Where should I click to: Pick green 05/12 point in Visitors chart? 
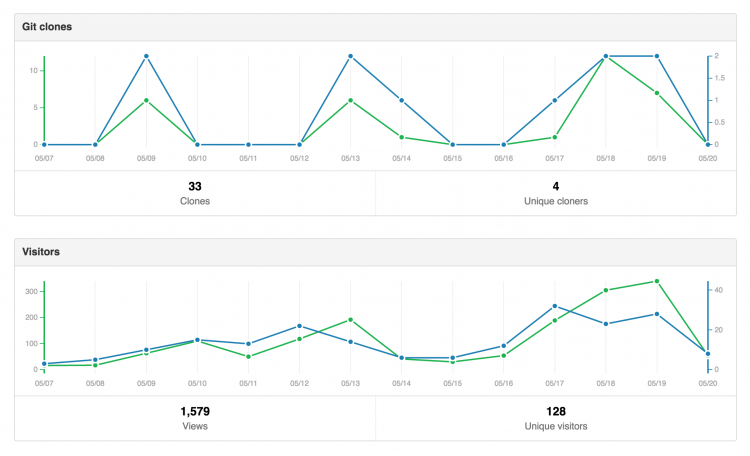point(299,339)
